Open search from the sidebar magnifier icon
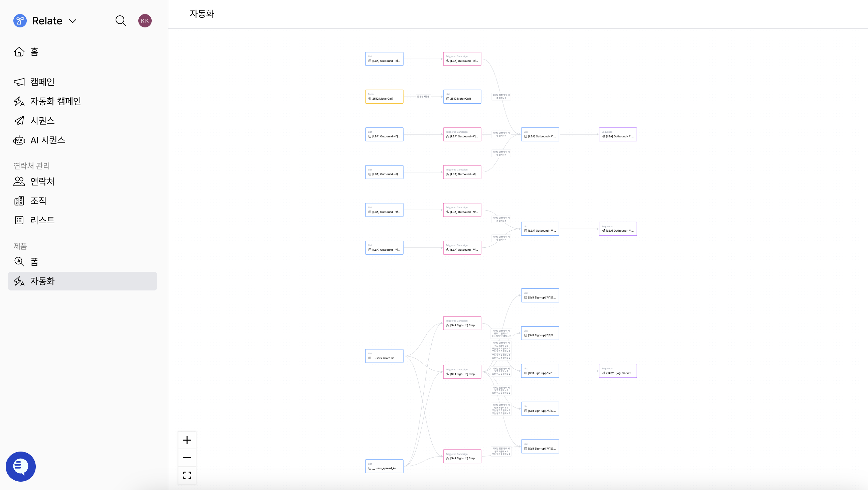 click(121, 21)
